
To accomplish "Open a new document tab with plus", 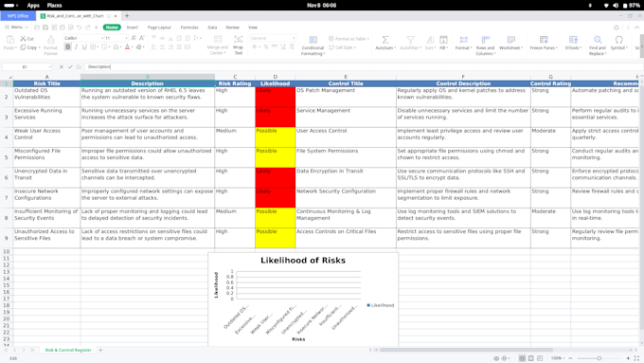I will tap(127, 15).
